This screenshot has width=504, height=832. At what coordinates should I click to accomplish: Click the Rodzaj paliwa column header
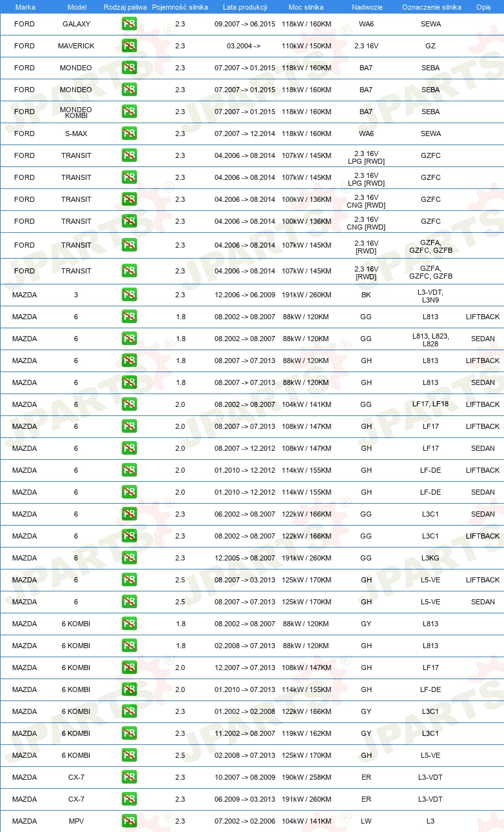click(x=125, y=6)
